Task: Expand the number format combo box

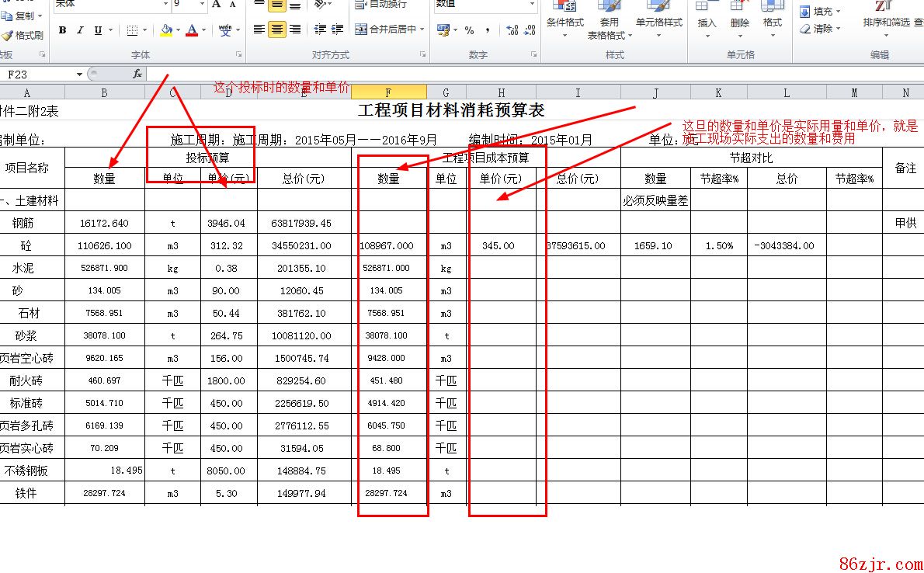Action: 532,4
